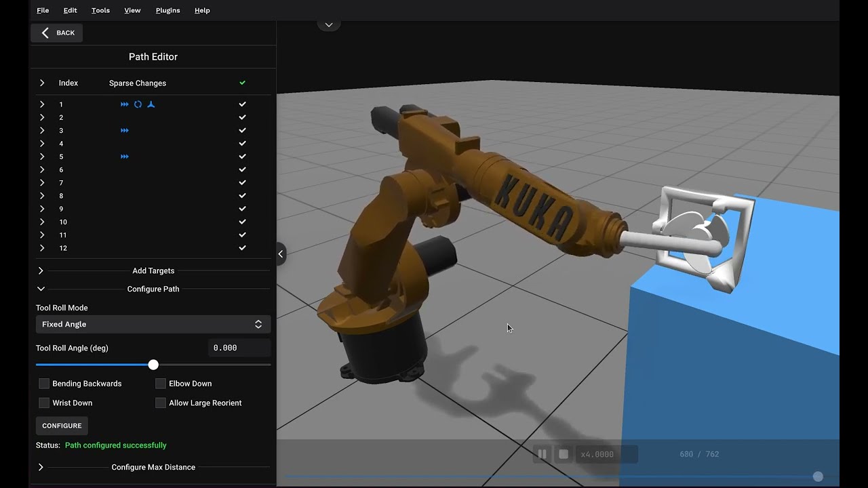Click the checkmark on row 9
868x488 pixels.
click(x=242, y=209)
